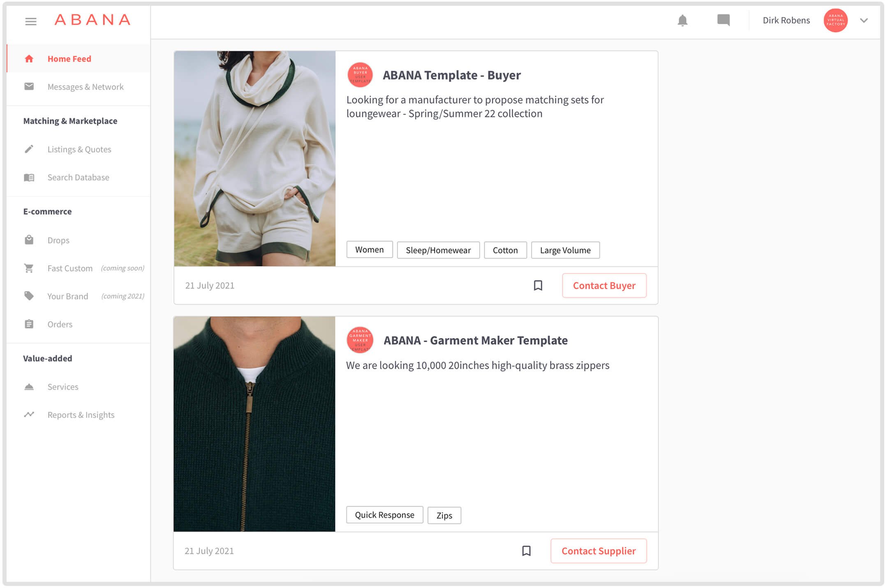
Task: Click the Drops shopping bag icon
Action: (x=29, y=240)
